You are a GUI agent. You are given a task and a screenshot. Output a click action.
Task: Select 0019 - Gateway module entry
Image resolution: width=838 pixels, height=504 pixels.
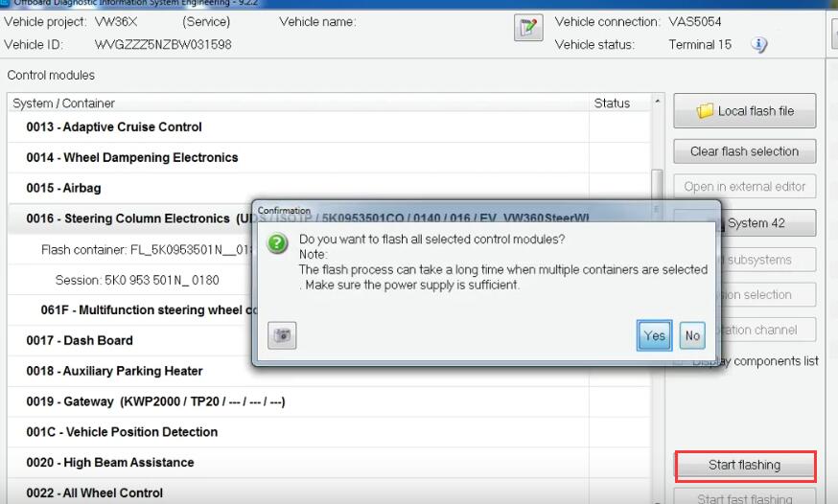point(155,401)
